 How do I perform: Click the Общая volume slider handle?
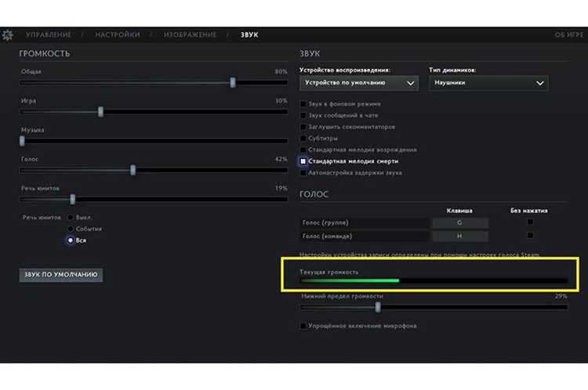point(233,82)
